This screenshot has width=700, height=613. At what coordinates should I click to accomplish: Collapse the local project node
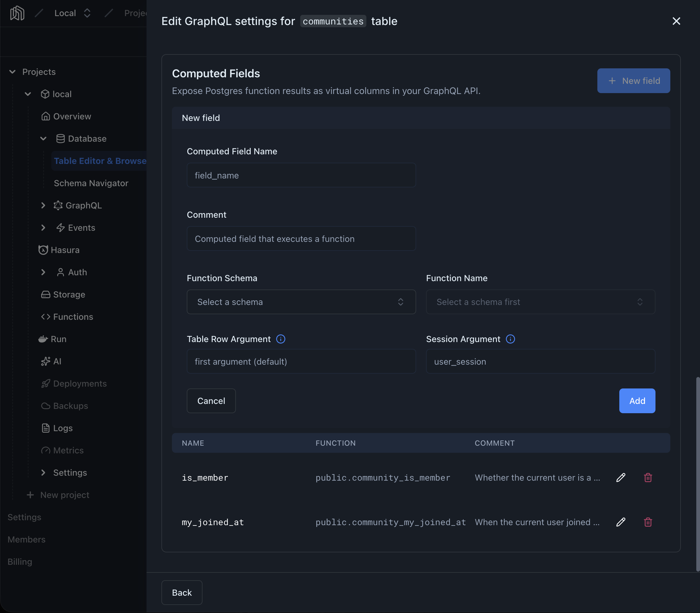click(28, 94)
